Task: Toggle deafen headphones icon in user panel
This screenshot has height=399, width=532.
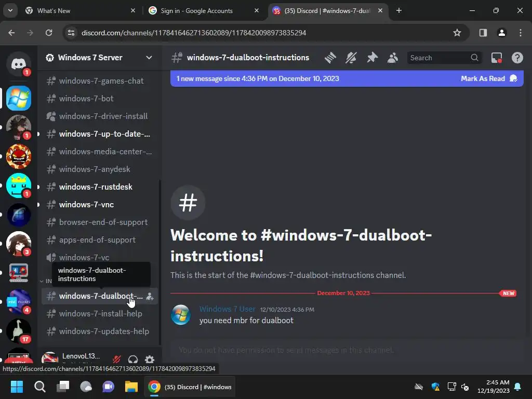Action: click(x=133, y=360)
